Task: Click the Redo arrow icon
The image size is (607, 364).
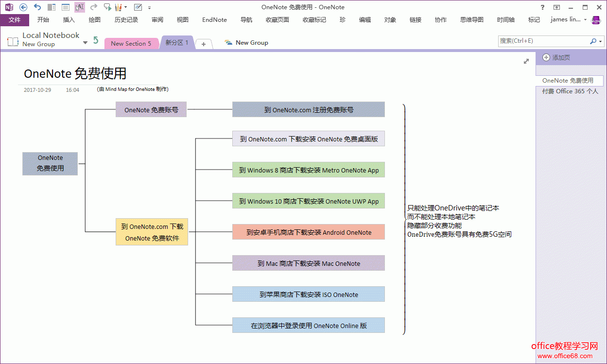Action: [94, 7]
